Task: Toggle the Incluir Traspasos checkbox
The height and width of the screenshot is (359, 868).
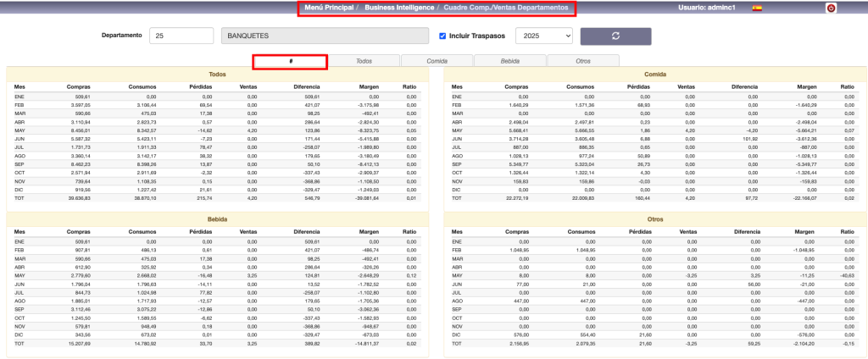Action: point(442,36)
